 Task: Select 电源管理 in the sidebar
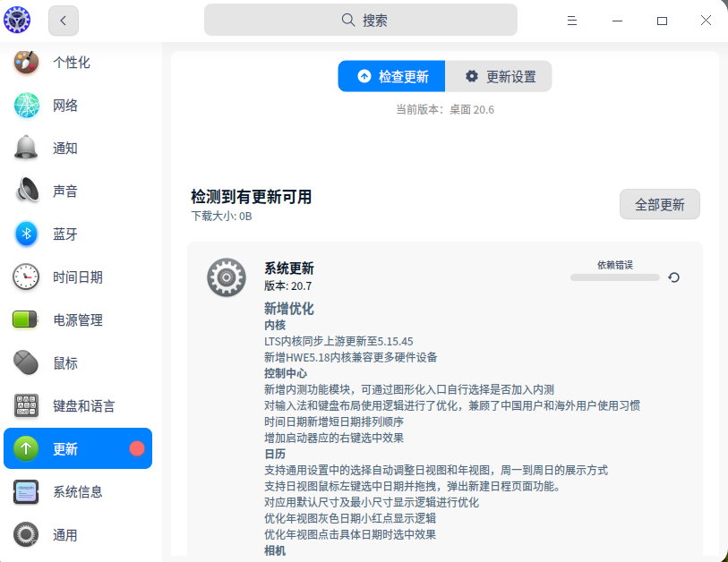point(78,320)
